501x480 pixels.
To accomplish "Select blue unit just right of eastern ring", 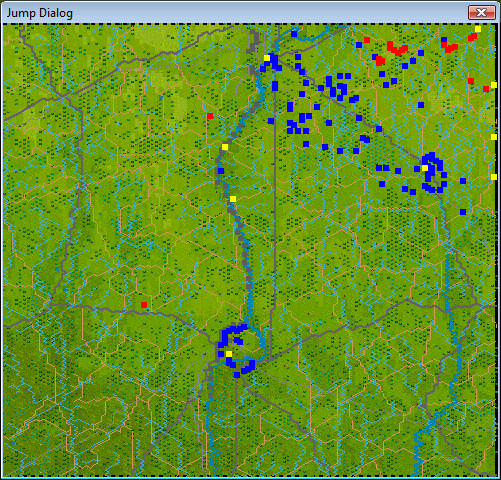I will tap(463, 181).
